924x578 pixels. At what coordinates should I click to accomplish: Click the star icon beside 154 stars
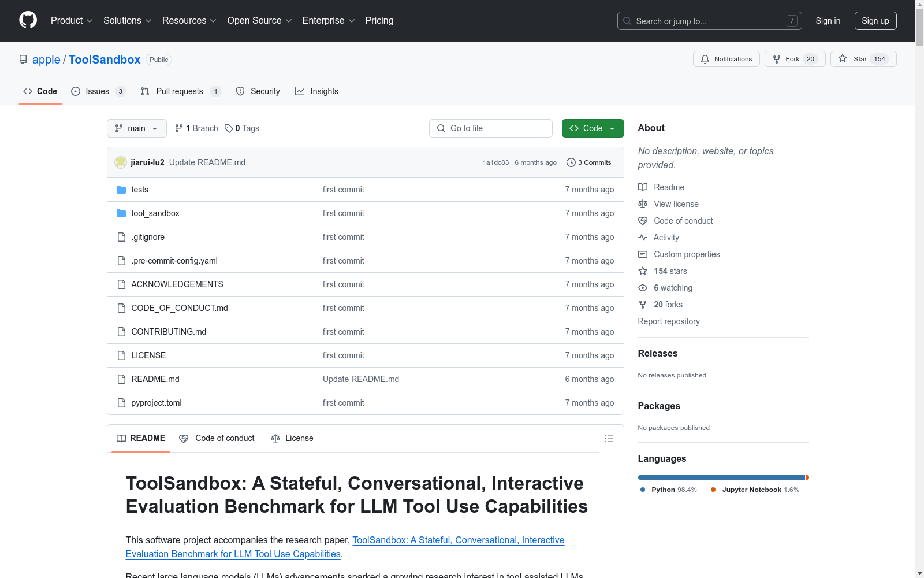pos(643,271)
